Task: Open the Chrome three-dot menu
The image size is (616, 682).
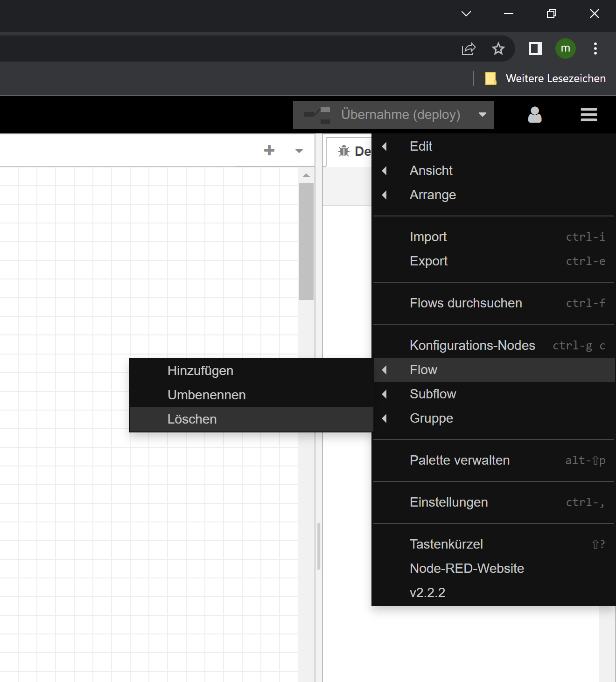Action: point(595,49)
